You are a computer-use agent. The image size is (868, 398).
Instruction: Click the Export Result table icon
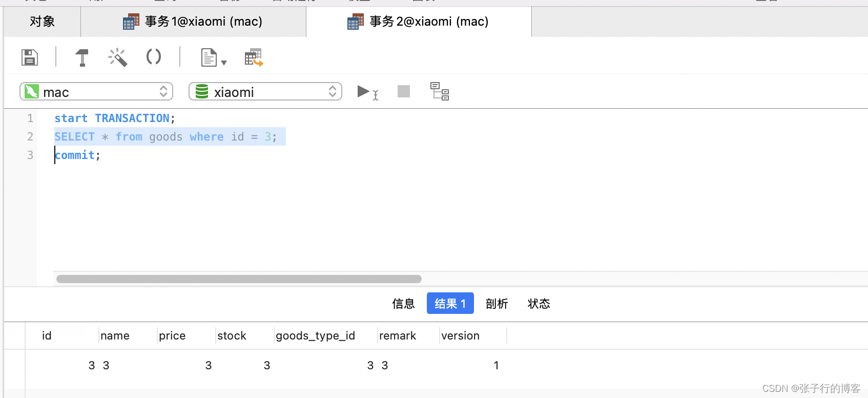click(254, 57)
